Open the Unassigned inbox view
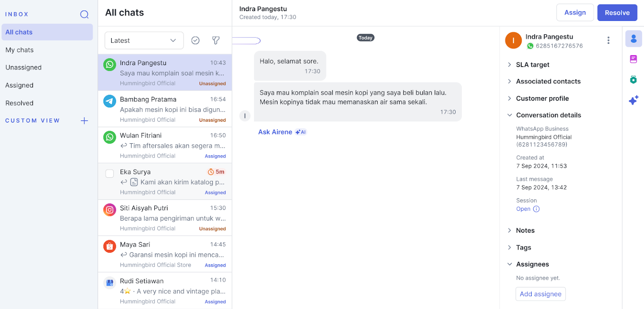Viewport: 644px width, 309px height. 23,68
